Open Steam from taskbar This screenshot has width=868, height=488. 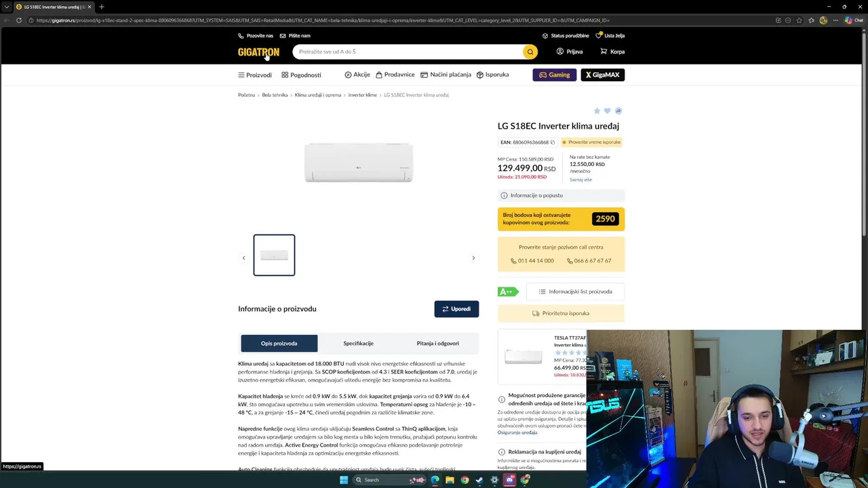click(479, 480)
